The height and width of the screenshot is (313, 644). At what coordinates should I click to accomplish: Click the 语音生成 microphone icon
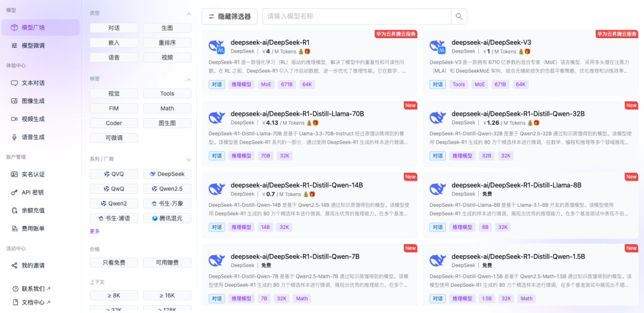pos(14,137)
